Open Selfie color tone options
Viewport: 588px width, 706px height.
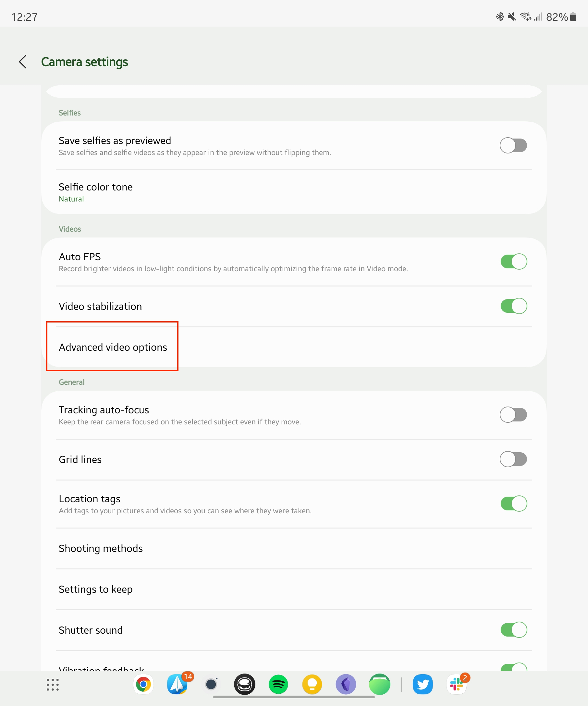(235, 192)
